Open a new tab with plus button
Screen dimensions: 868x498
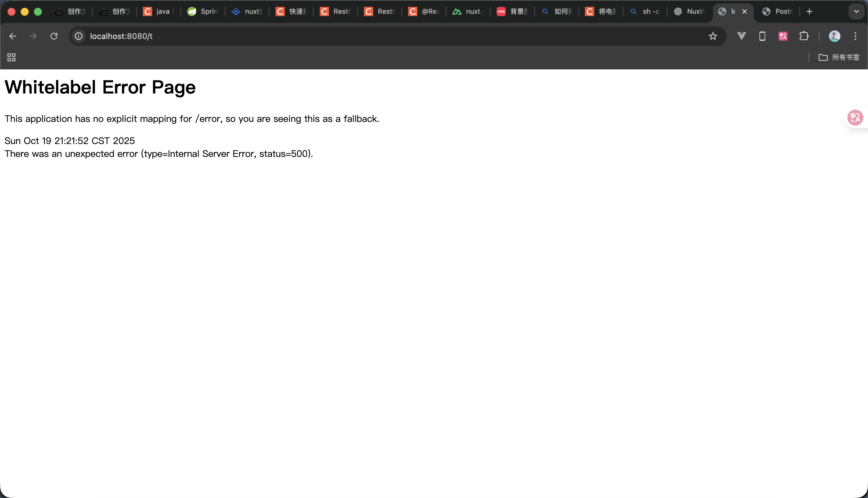pos(809,12)
